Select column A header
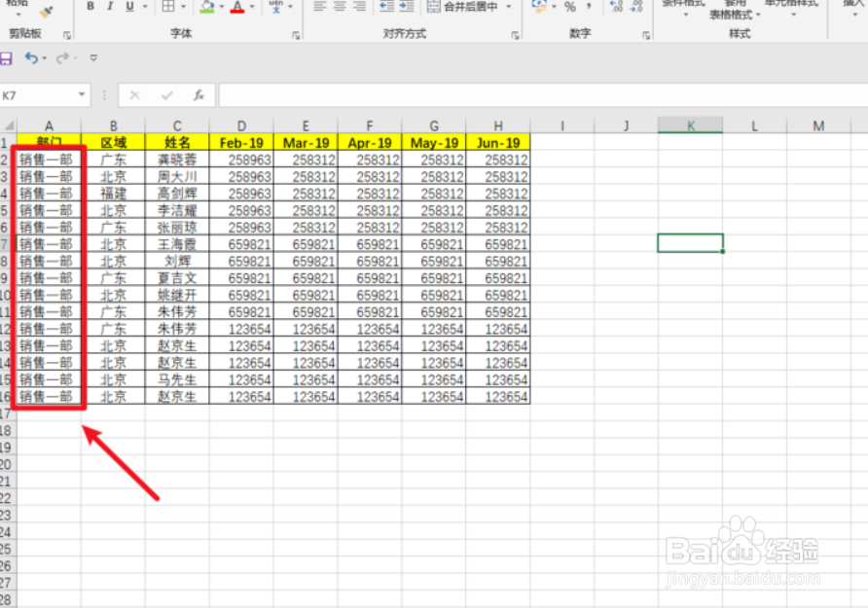Viewport: 868px width, 608px height. click(x=49, y=125)
